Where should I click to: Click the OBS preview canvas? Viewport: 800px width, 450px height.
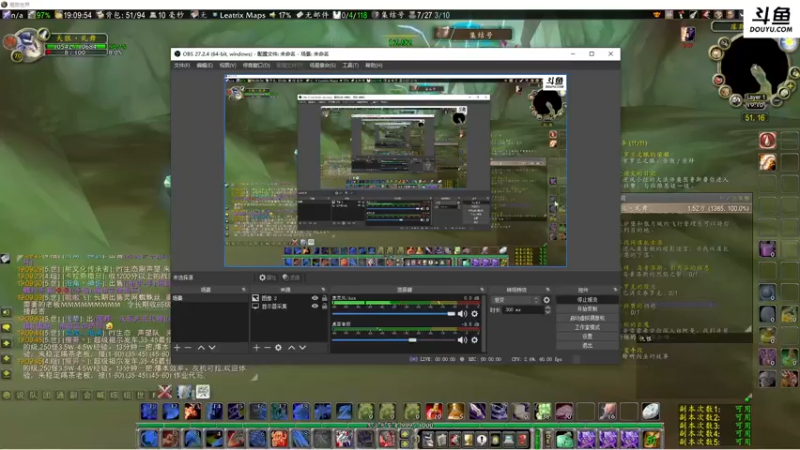[395, 171]
